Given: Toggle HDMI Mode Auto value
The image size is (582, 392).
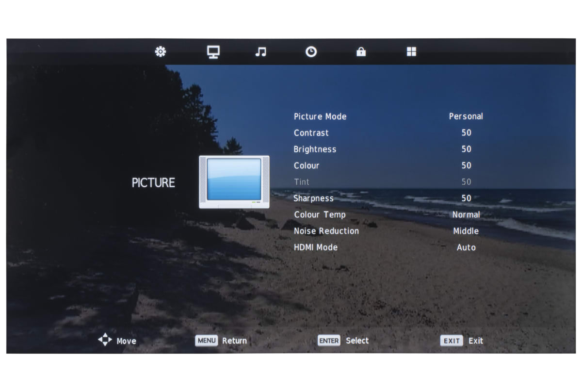Looking at the screenshot, I should [466, 247].
